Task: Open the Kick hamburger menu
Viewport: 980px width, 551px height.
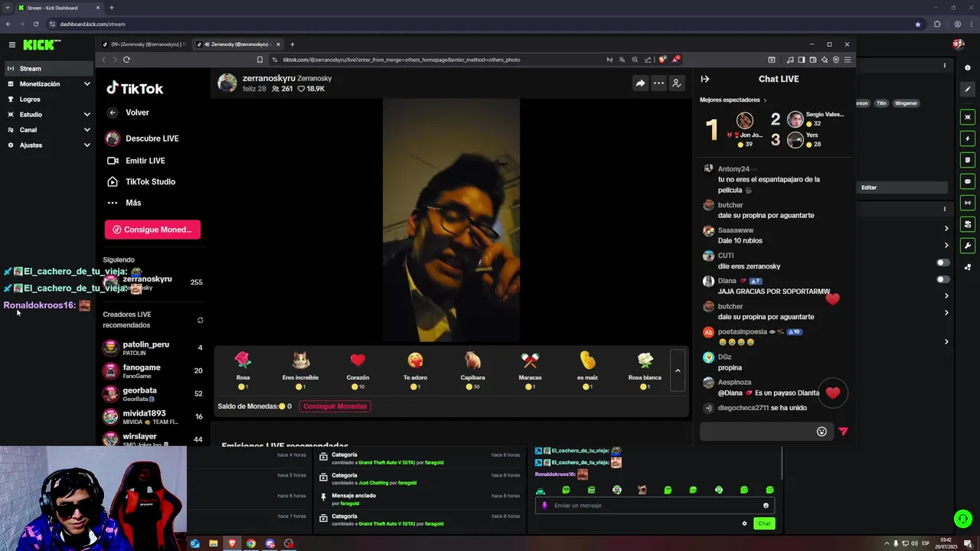Action: [x=11, y=45]
